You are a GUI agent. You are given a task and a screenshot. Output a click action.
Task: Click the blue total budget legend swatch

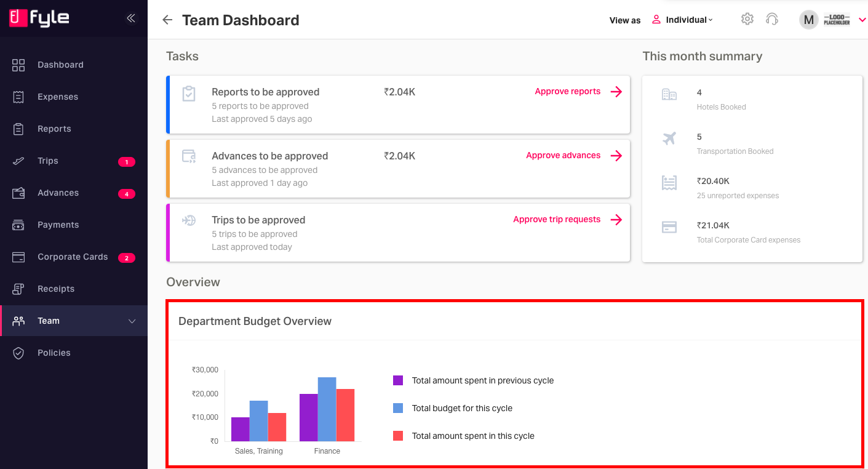coord(398,408)
